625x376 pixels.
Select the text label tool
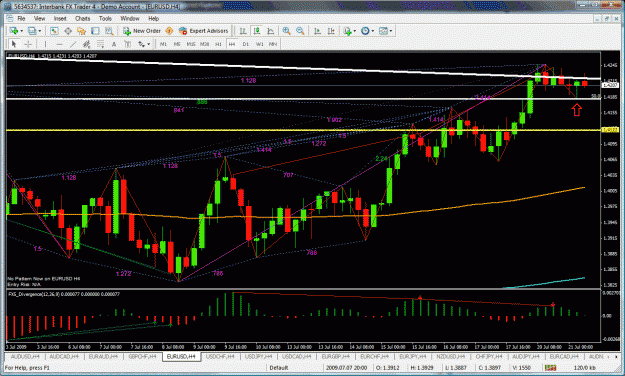128,44
